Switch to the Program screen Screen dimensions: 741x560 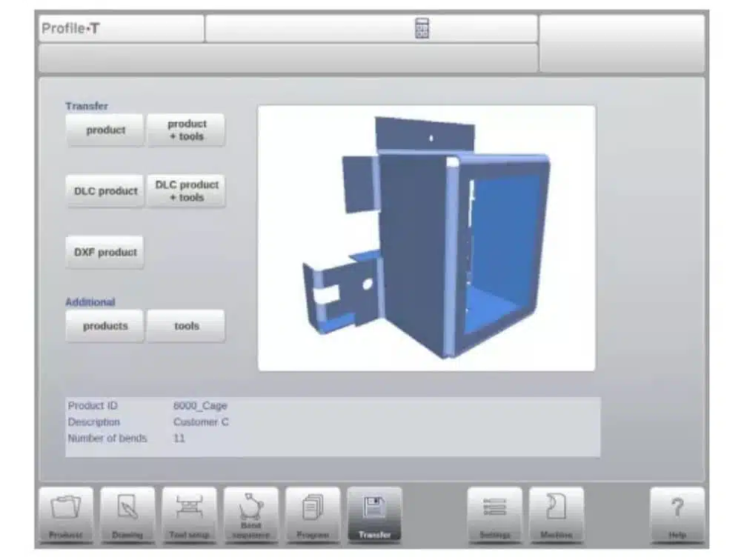coord(313,516)
